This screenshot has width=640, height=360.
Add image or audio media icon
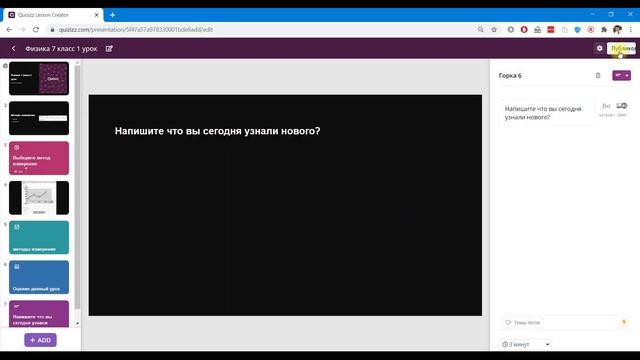pos(622,106)
